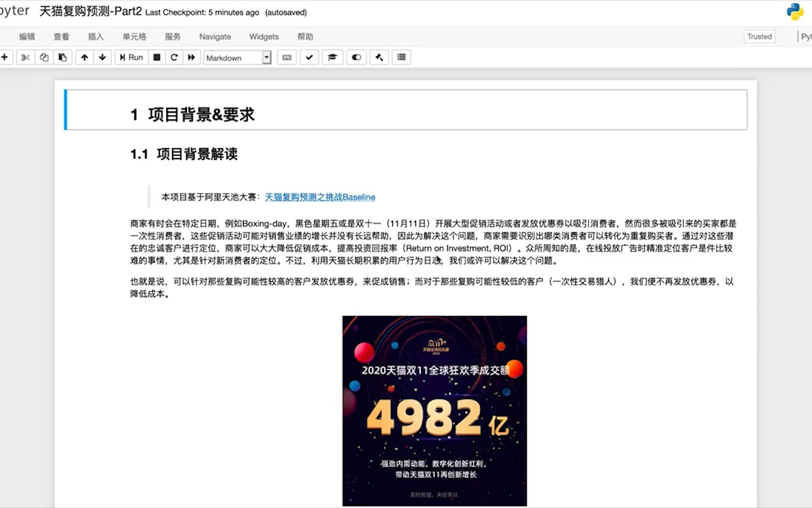812x508 pixels.
Task: Interrupt the kernel stop icon
Action: point(157,57)
